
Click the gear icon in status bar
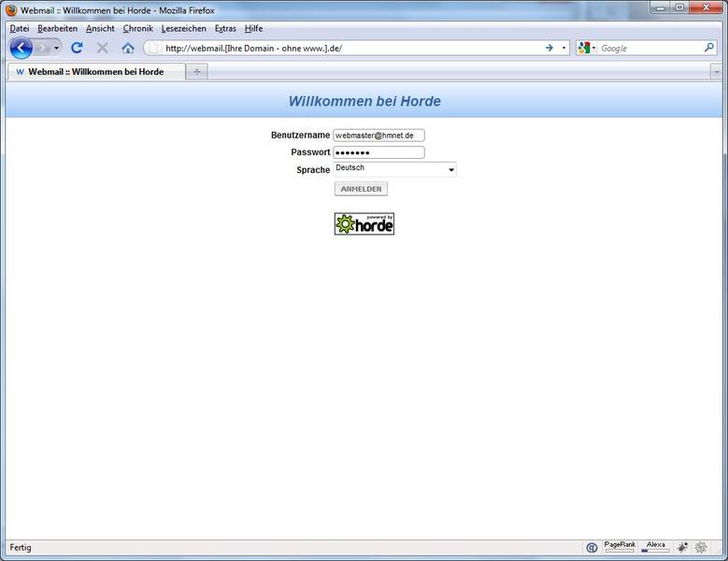point(701,547)
